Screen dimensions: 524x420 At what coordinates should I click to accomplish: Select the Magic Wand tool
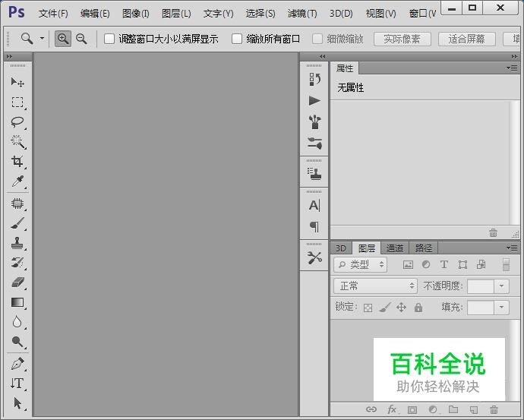tap(17, 142)
